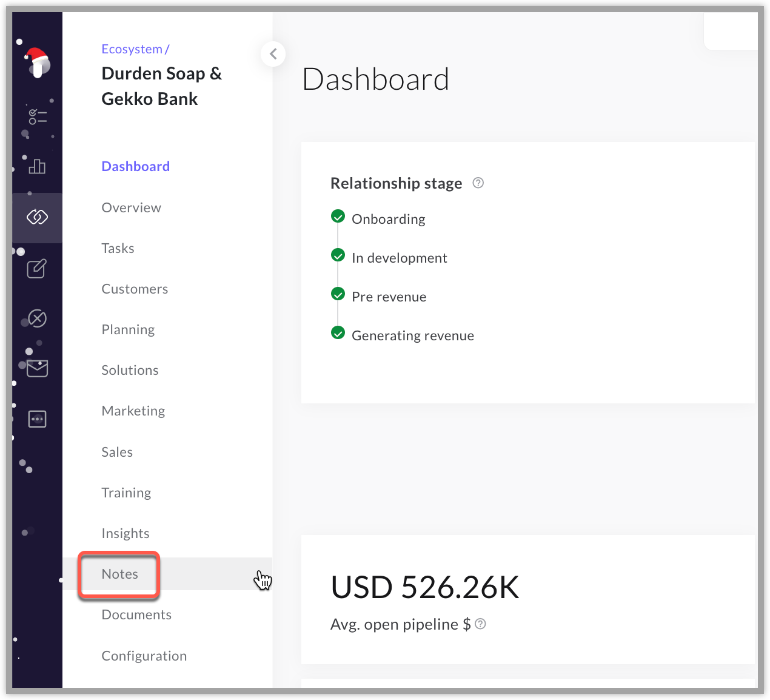Click the In development stage checkmark
The image size is (770, 700).
point(338,255)
